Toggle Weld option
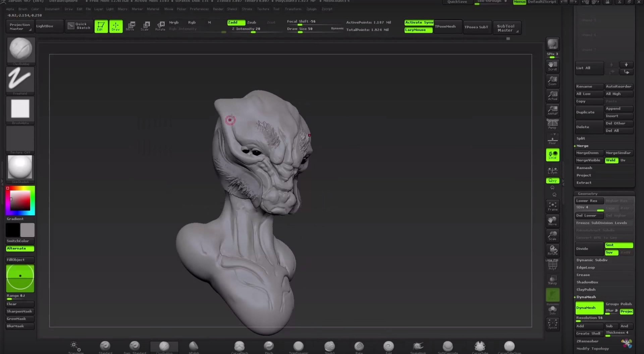The height and width of the screenshot is (354, 644). click(611, 160)
